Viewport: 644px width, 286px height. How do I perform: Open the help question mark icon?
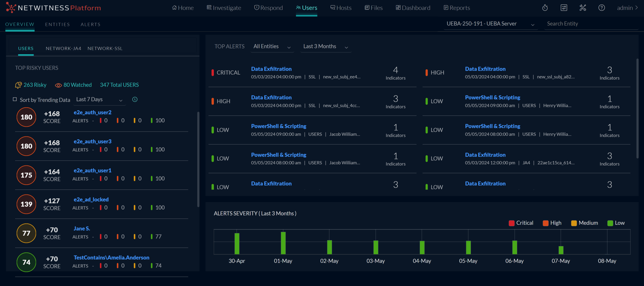(601, 8)
